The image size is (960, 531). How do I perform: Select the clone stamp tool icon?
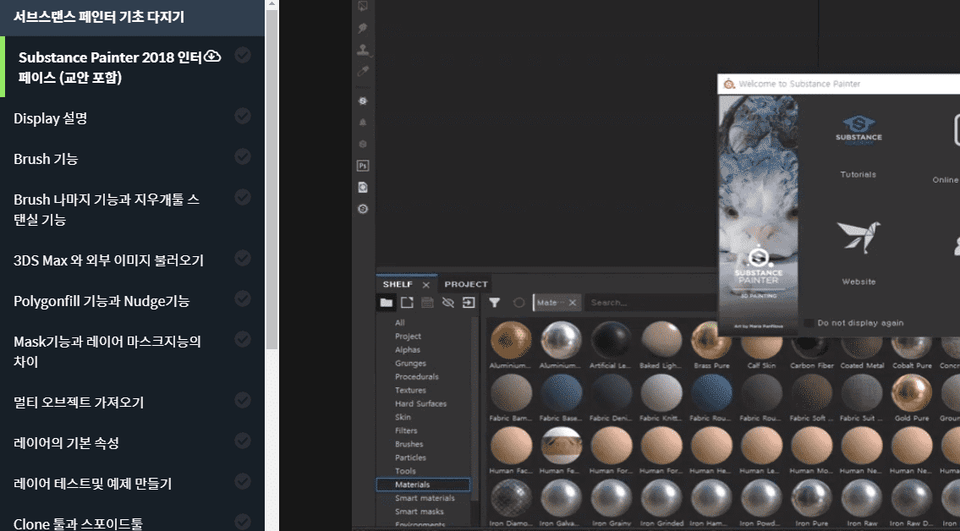(x=363, y=50)
